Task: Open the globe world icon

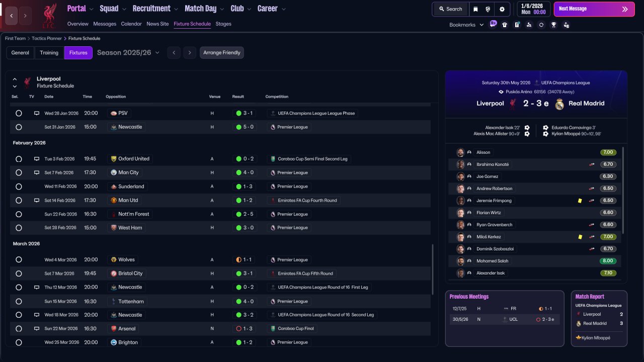Action: [x=488, y=9]
